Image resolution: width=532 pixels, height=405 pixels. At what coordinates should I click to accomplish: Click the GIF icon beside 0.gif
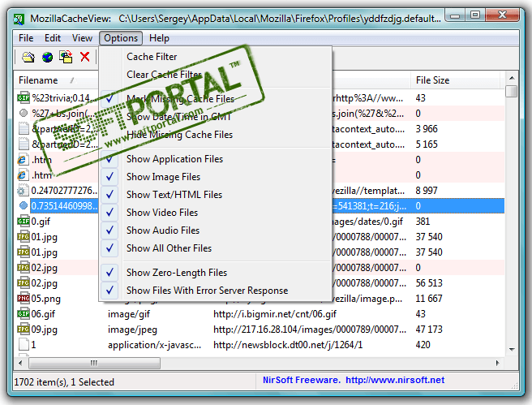tap(24, 222)
